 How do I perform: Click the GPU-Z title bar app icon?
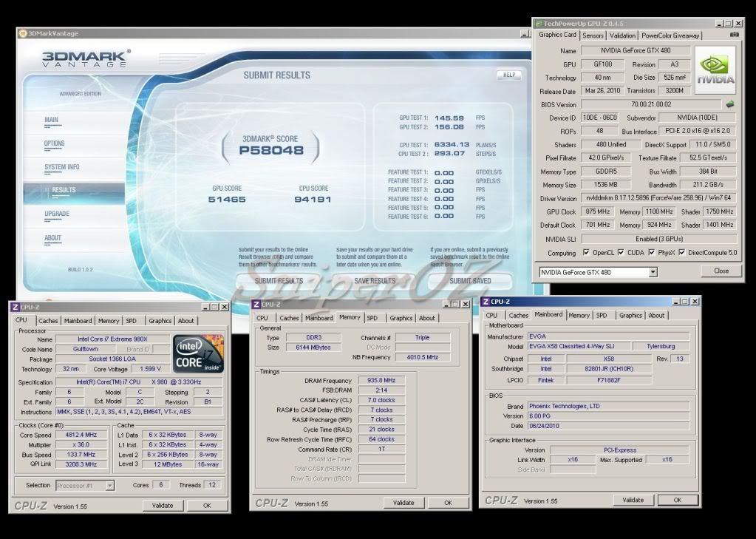pos(538,24)
